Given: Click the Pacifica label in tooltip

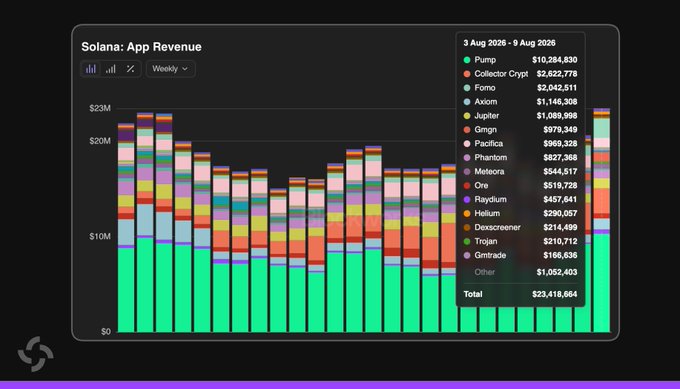Looking at the screenshot, I should 489,144.
